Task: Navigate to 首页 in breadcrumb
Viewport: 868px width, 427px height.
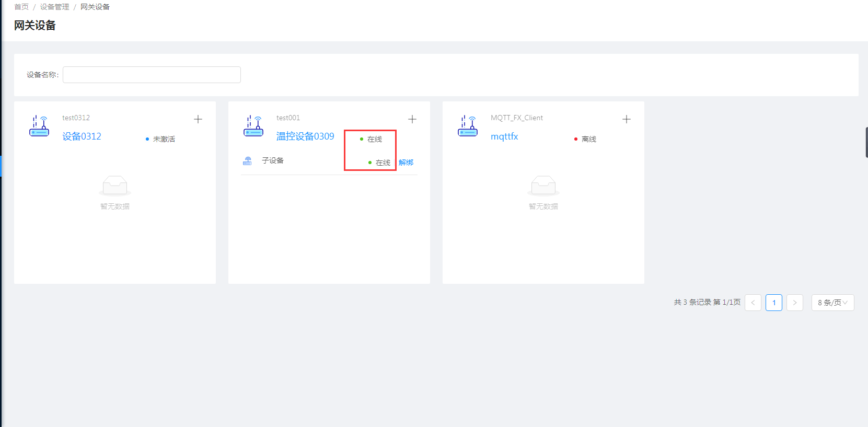Action: [21, 7]
